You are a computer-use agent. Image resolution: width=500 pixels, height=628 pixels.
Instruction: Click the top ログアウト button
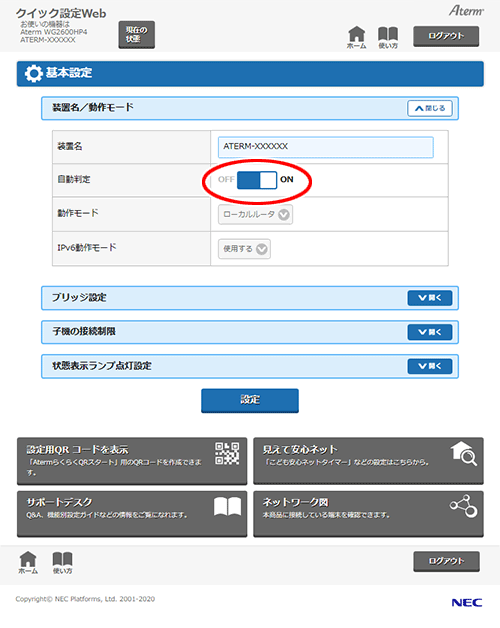click(x=446, y=36)
